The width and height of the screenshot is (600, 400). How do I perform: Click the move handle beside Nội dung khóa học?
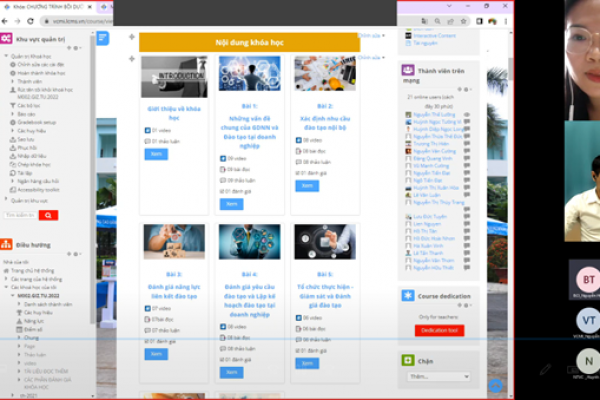(x=132, y=37)
